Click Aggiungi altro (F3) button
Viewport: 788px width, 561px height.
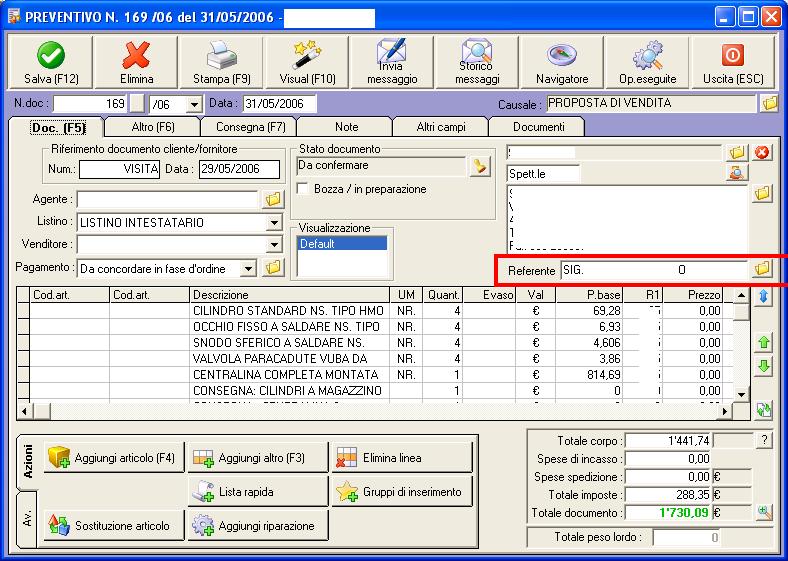[257, 458]
